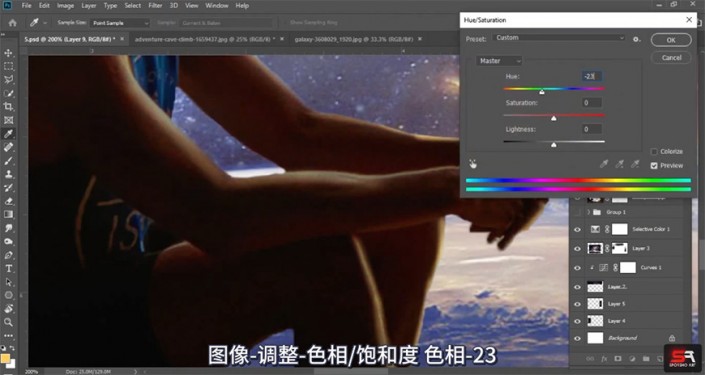Open Sample Size Point Sample dropdown
Screen dimensions: 705x375
120,23
